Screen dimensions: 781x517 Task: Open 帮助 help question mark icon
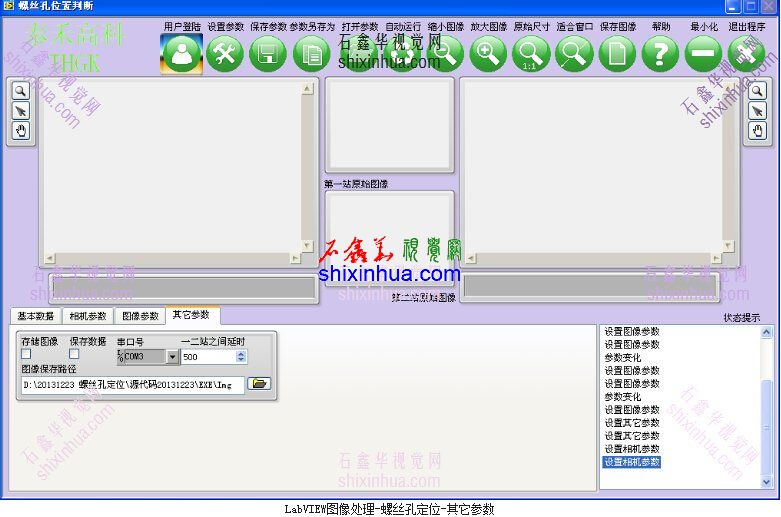click(x=660, y=54)
